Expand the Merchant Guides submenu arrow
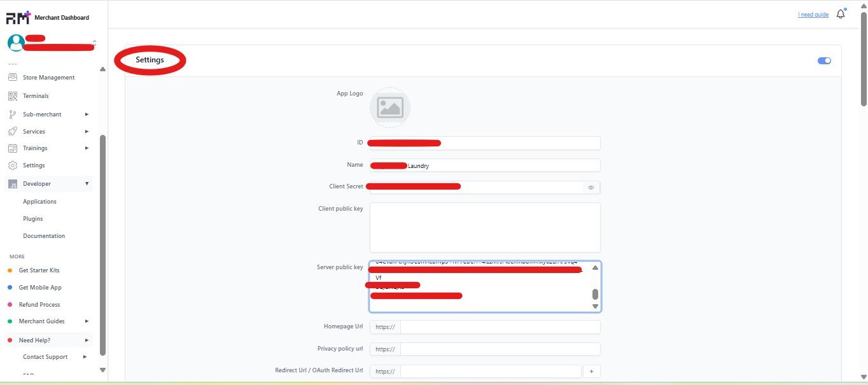The height and width of the screenshot is (385, 868). [87, 321]
